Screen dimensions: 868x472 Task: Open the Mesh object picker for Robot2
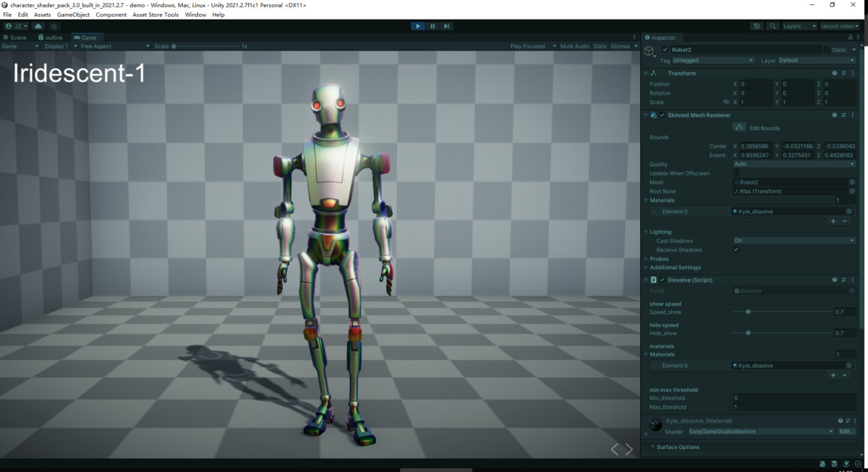pyautogui.click(x=851, y=182)
